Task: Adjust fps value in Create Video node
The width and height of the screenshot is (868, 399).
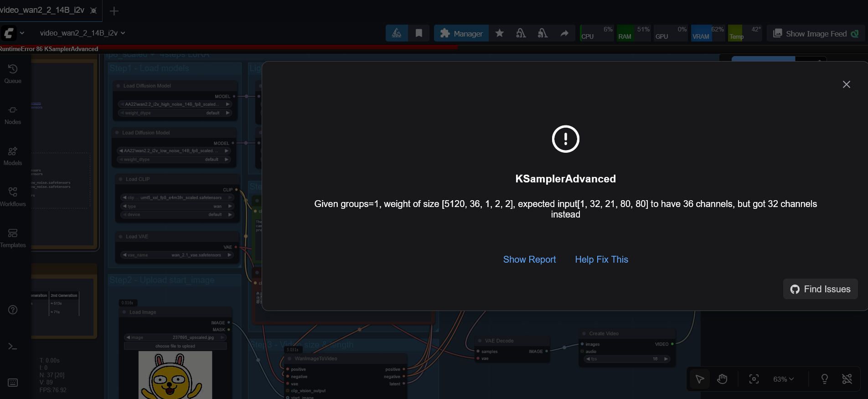Action: [627, 359]
